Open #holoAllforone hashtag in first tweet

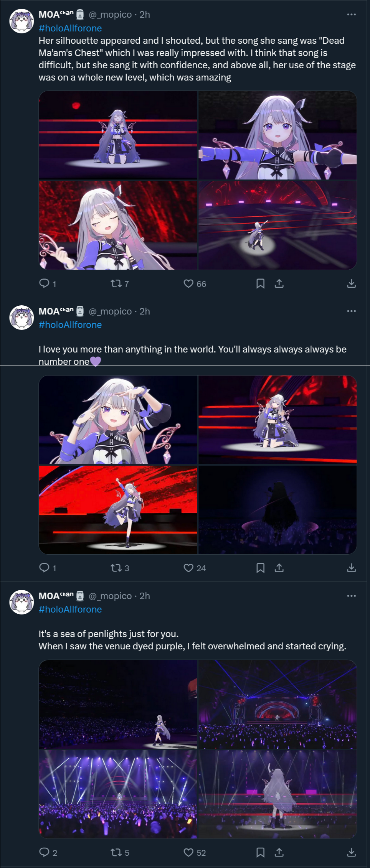click(70, 28)
